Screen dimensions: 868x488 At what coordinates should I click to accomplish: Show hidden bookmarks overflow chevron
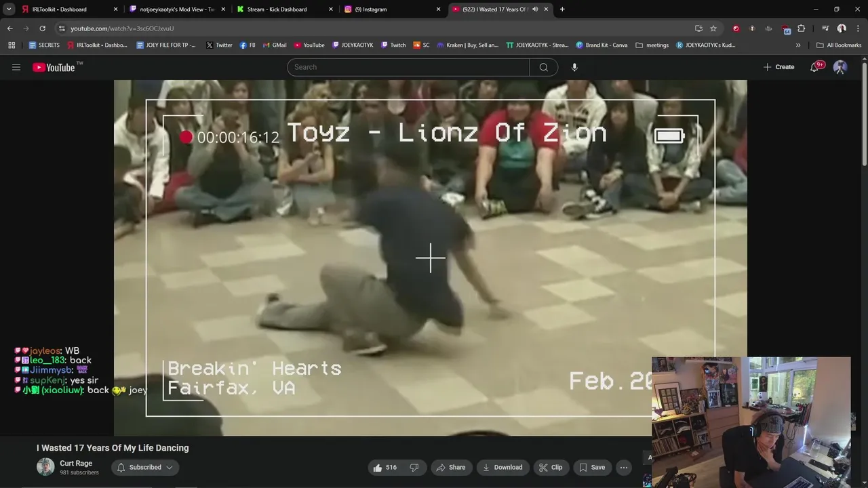pyautogui.click(x=798, y=45)
